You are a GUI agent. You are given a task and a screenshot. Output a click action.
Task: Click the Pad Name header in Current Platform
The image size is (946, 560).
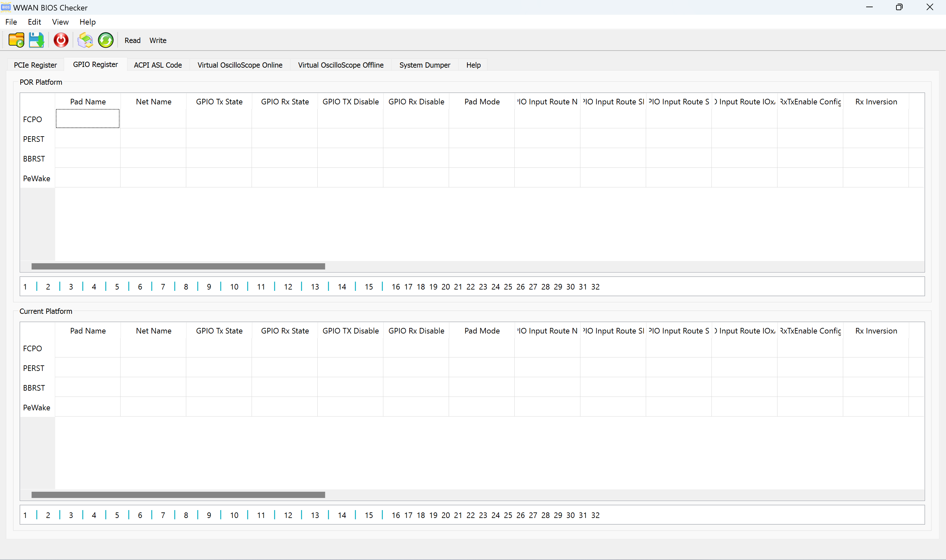88,331
